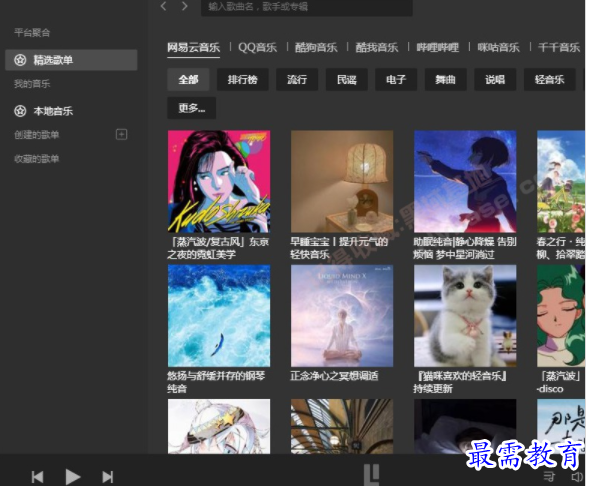Go forward with the right arrow

[x=184, y=6]
